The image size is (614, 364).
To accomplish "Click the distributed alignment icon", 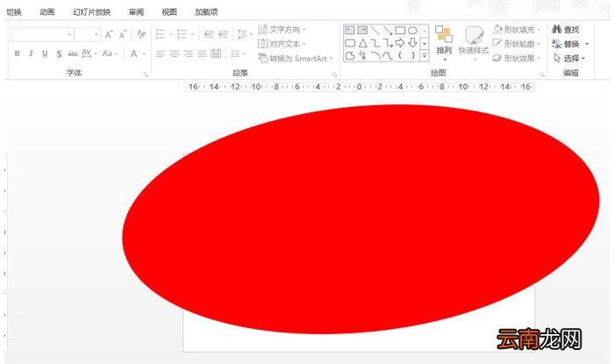I will tap(216, 54).
